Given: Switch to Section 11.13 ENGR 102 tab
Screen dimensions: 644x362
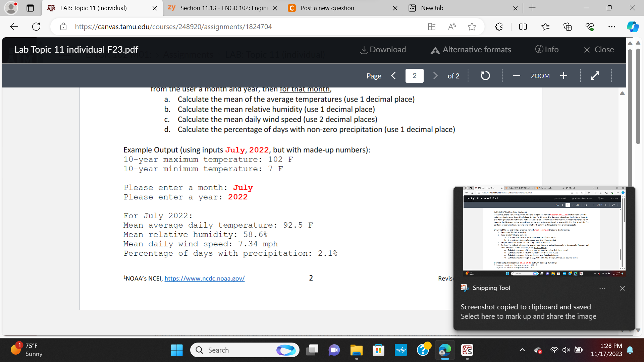Looking at the screenshot, I should (223, 8).
